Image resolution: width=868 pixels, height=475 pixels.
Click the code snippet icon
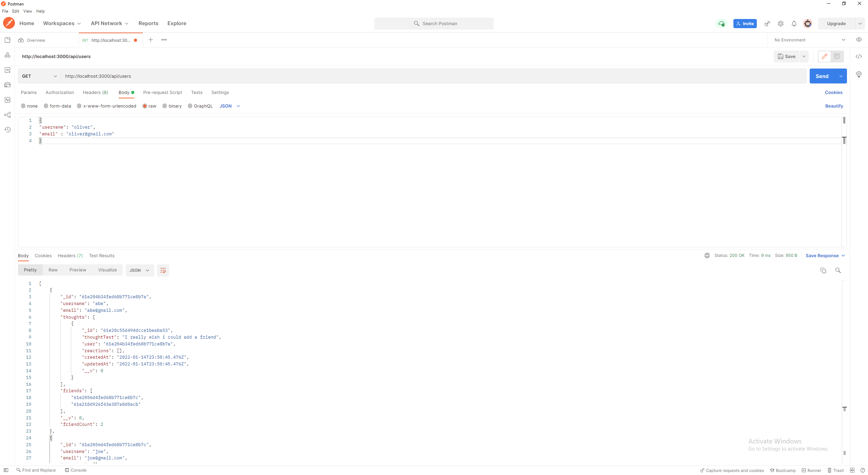click(859, 56)
